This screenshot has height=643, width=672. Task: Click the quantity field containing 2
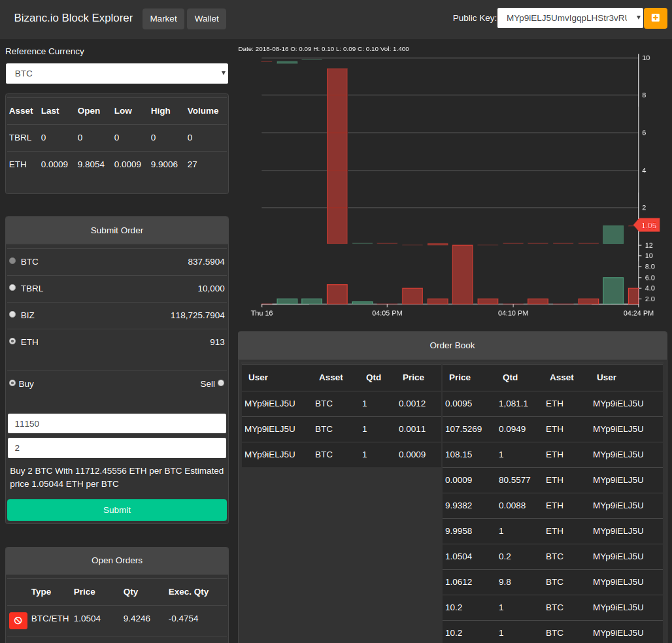point(117,448)
